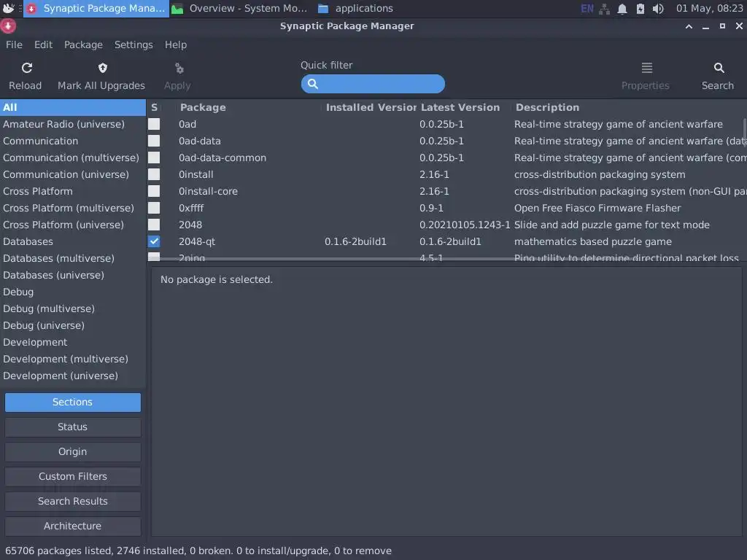Select the All section in the sidebar
Image resolution: width=747 pixels, height=560 pixels.
tap(73, 108)
